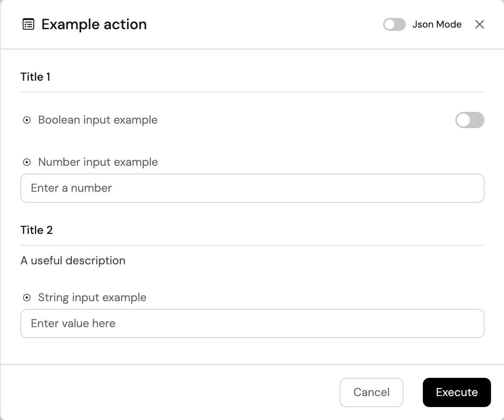Click the Example action dialog title
The width and height of the screenshot is (504, 420).
point(94,24)
